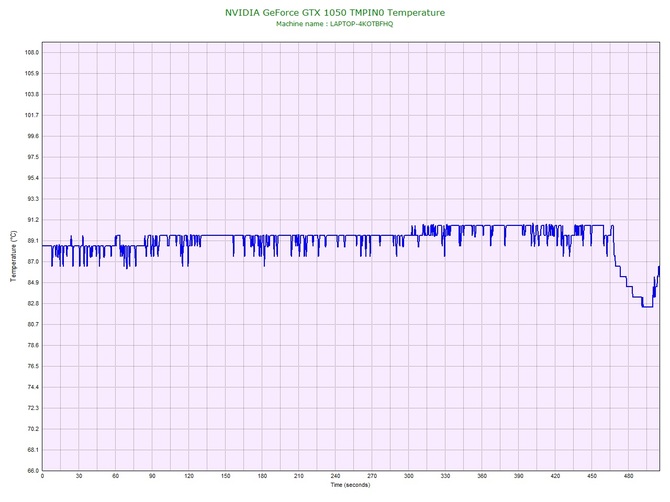Click the 80.7 y-axis value
Image resolution: width=670 pixels, height=502 pixels.
coord(32,325)
